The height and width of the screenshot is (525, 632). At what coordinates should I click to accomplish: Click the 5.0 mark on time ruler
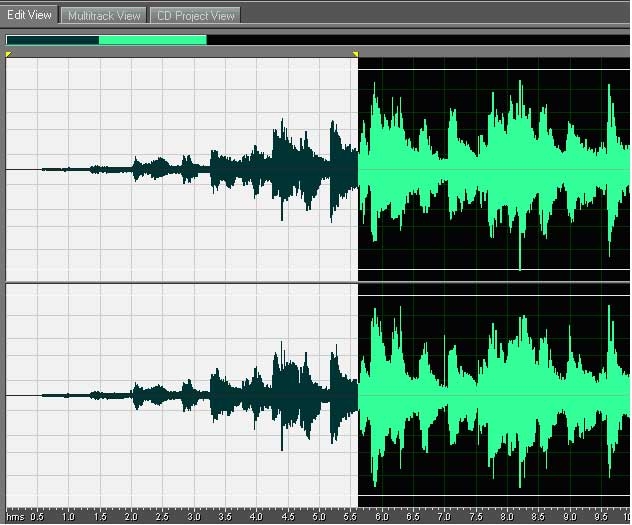click(319, 517)
